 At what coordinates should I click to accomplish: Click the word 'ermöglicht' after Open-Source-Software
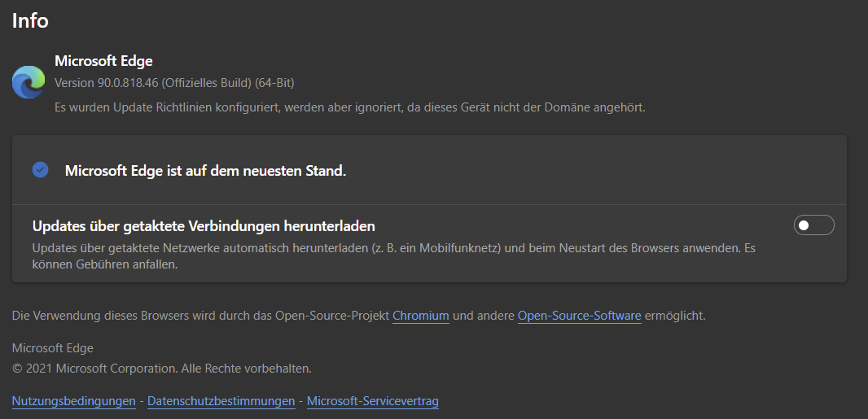675,315
